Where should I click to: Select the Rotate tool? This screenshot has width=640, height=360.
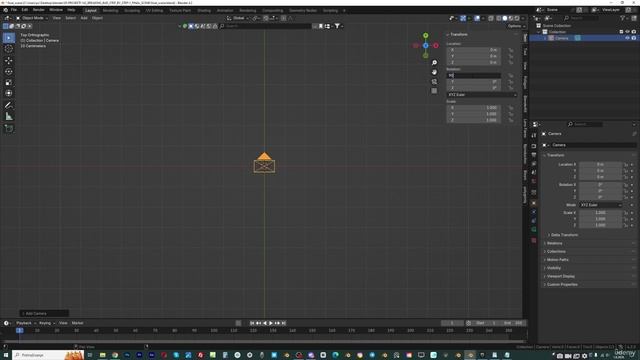click(9, 71)
